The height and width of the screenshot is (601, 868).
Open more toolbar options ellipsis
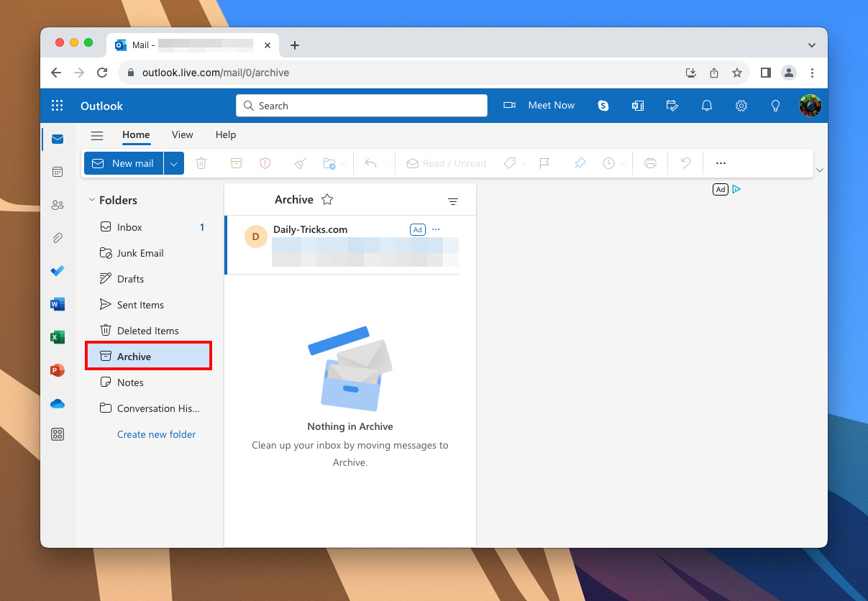coord(721,163)
